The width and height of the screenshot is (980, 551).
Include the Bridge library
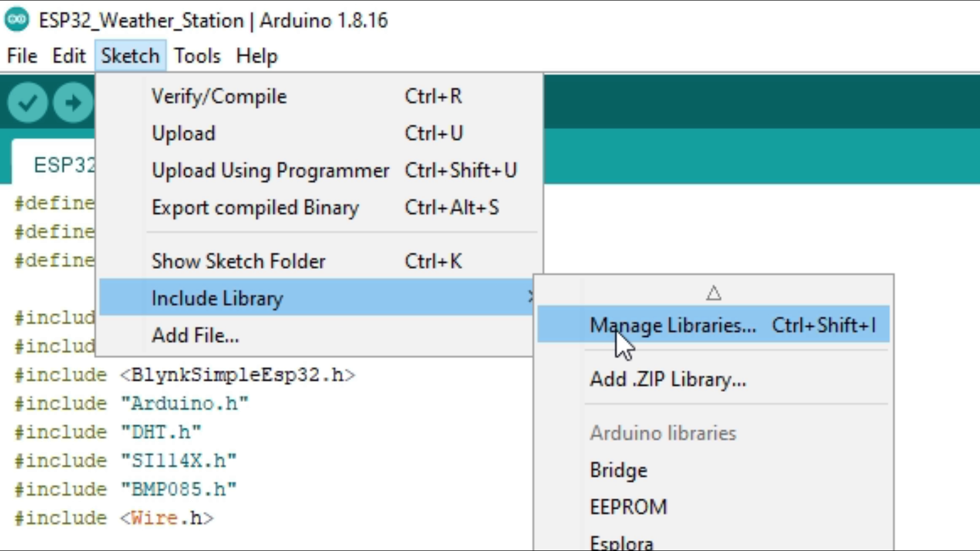pos(619,470)
